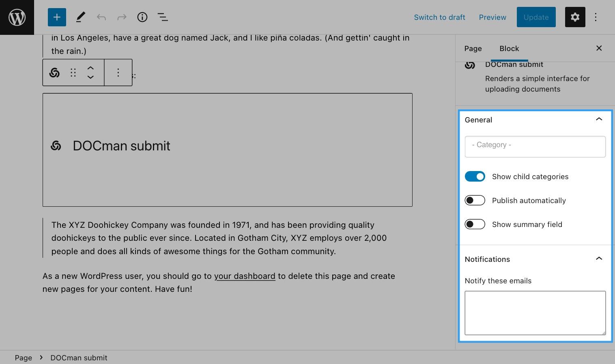Toggle the settings gear sidebar button

[575, 17]
